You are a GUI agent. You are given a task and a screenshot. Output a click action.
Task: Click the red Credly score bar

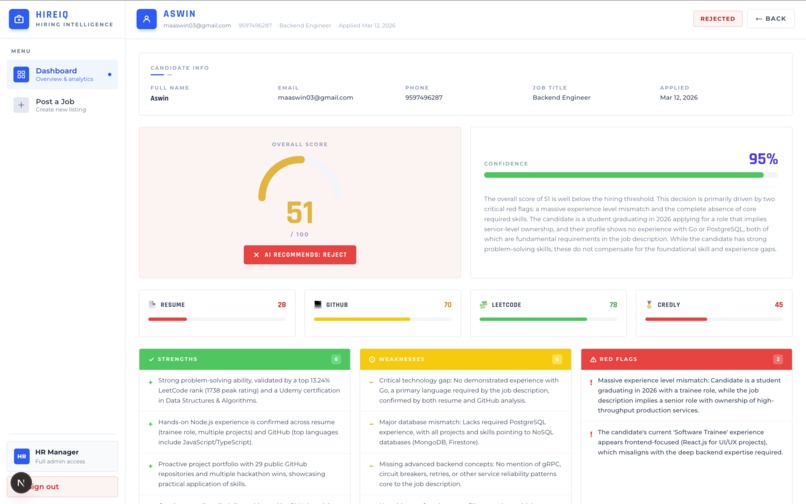click(x=676, y=319)
